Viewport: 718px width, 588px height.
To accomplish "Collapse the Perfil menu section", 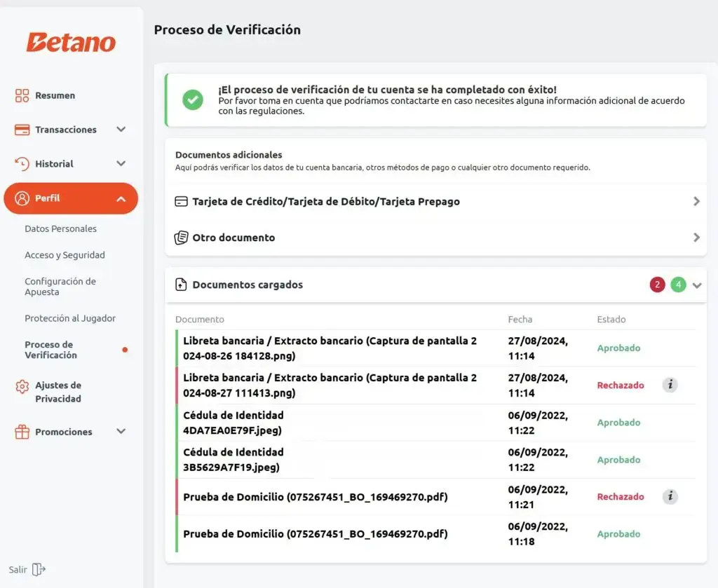I will 121,199.
